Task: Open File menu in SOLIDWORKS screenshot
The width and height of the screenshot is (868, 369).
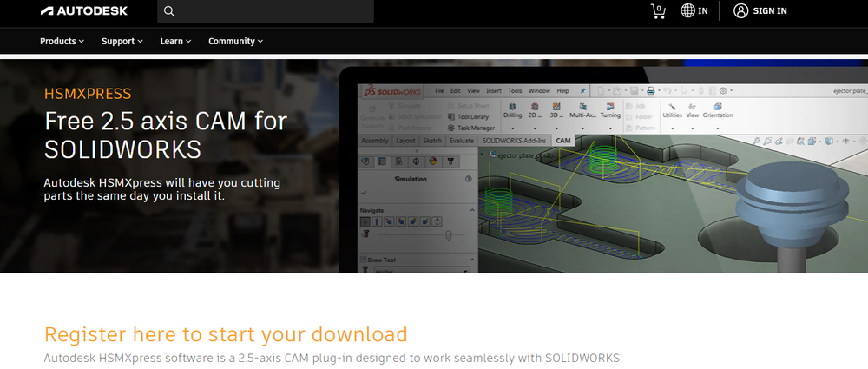Action: click(x=439, y=91)
